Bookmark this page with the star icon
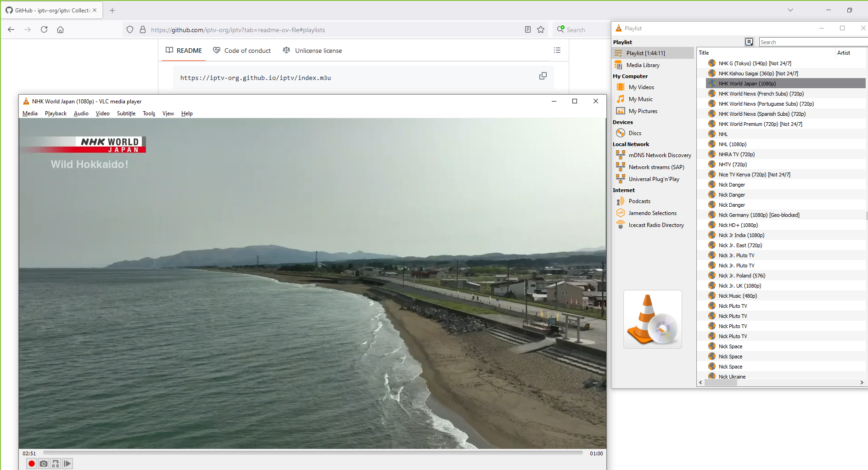 541,30
